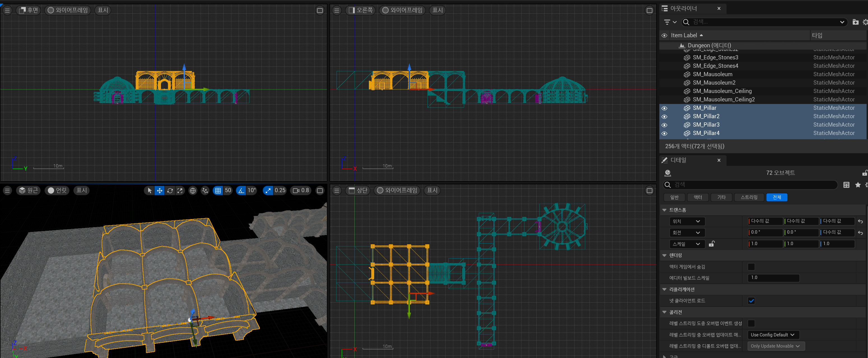Image resolution: width=868 pixels, height=358 pixels.
Task: Select the rotate tool in viewport toolbar
Action: coord(170,190)
